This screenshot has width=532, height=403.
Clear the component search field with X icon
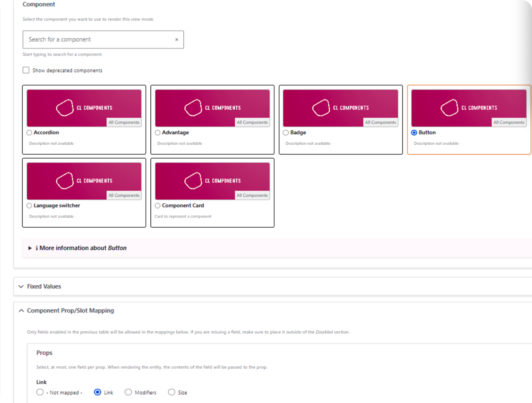click(x=176, y=40)
